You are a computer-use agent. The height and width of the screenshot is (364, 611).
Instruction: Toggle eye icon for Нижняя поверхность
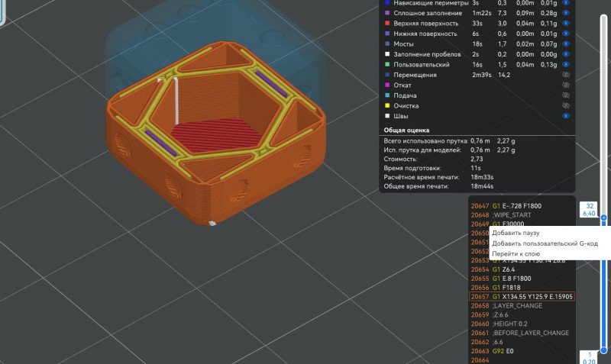pyautogui.click(x=566, y=34)
